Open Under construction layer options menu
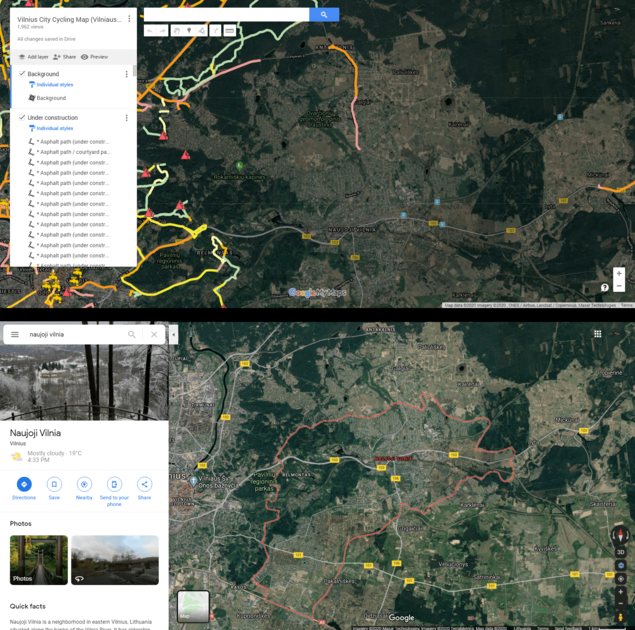The width and height of the screenshot is (635, 630). pos(126,118)
